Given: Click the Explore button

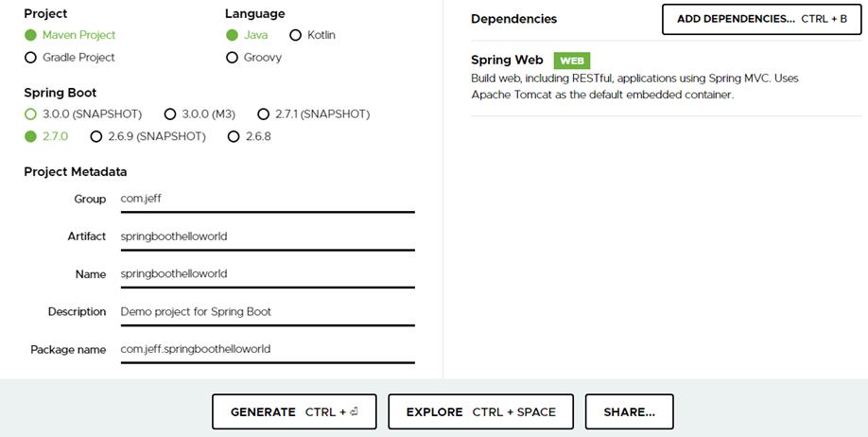Looking at the screenshot, I should (480, 411).
